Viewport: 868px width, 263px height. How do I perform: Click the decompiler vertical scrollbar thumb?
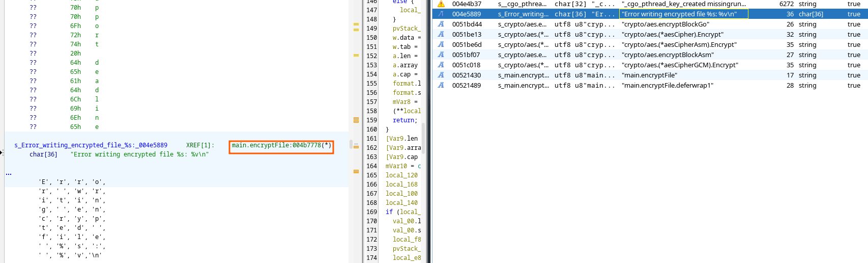pos(423,137)
